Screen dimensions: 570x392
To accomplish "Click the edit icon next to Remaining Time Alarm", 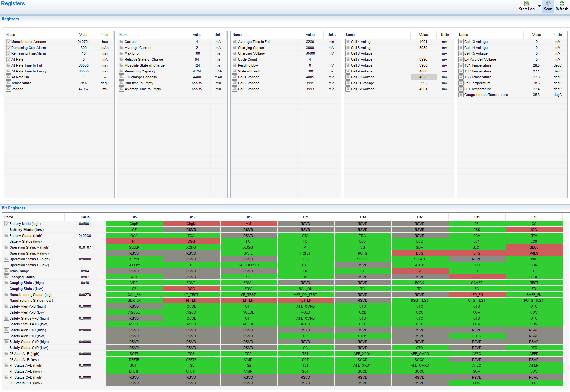I will point(9,53).
